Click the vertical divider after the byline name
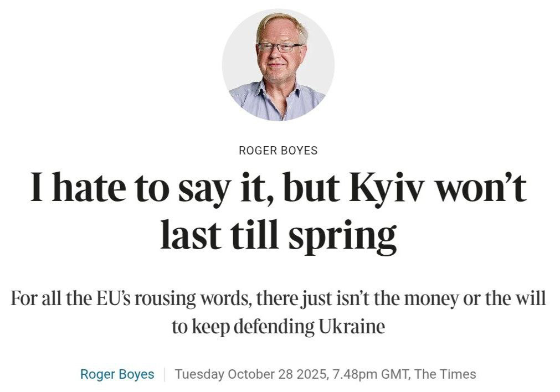 165,374
